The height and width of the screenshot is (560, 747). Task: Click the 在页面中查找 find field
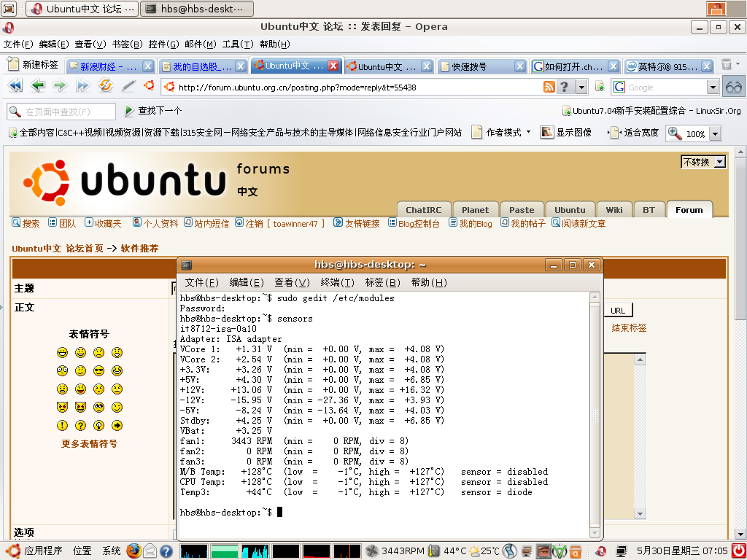click(x=61, y=112)
